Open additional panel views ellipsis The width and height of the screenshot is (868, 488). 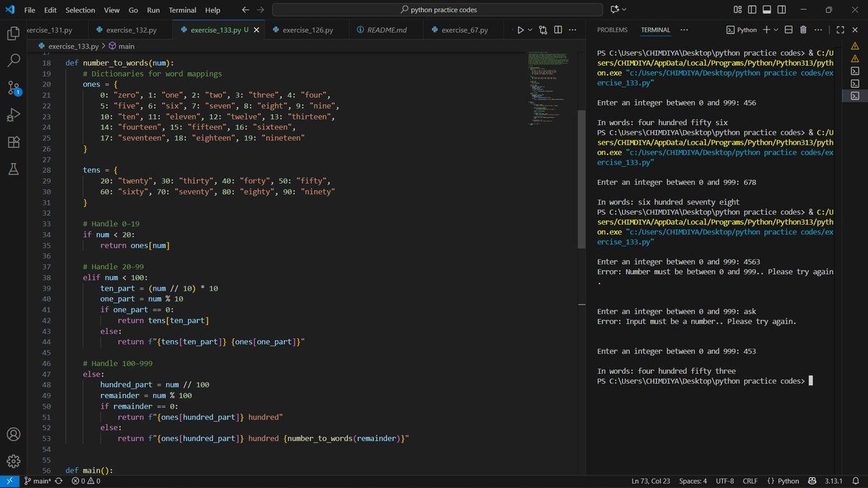[684, 30]
